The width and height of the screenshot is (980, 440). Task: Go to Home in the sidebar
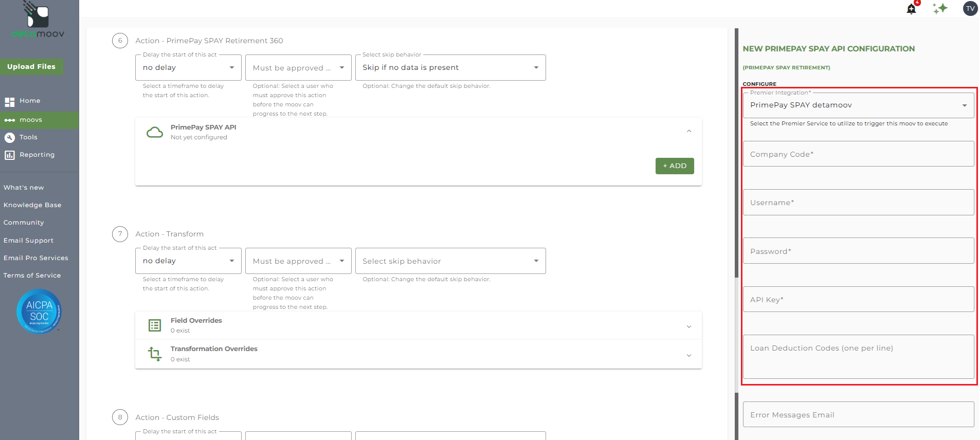click(x=30, y=101)
